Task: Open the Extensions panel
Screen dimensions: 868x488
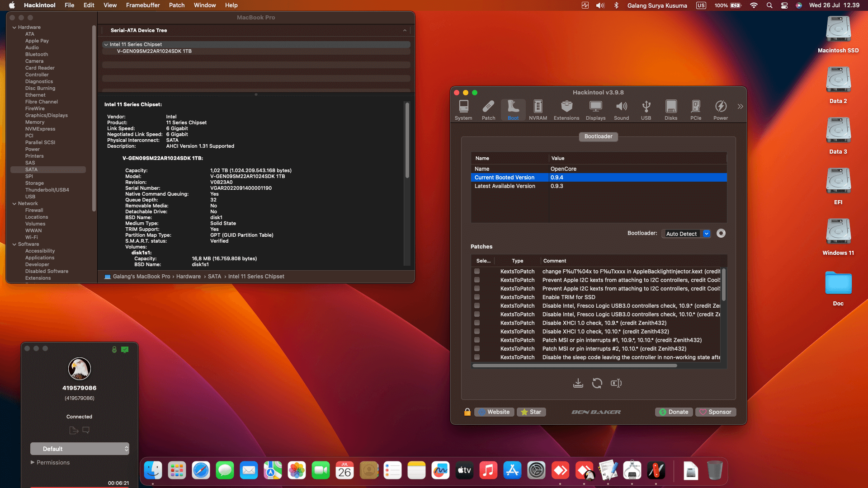Action: [x=566, y=110]
